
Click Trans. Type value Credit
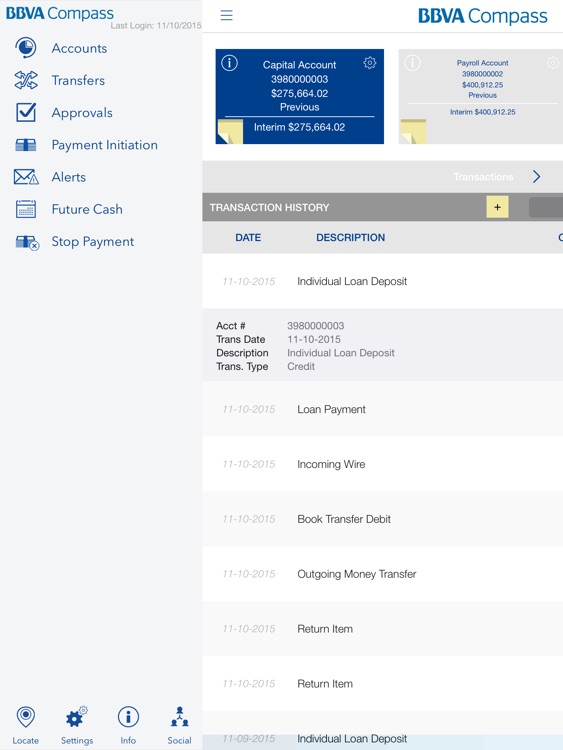301,366
